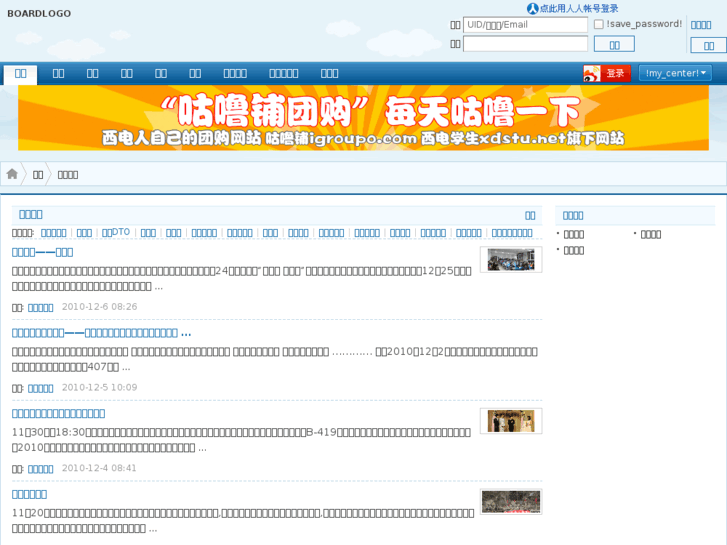Open the article title ending with an ellipsis
The height and width of the screenshot is (545, 727).
click(101, 333)
